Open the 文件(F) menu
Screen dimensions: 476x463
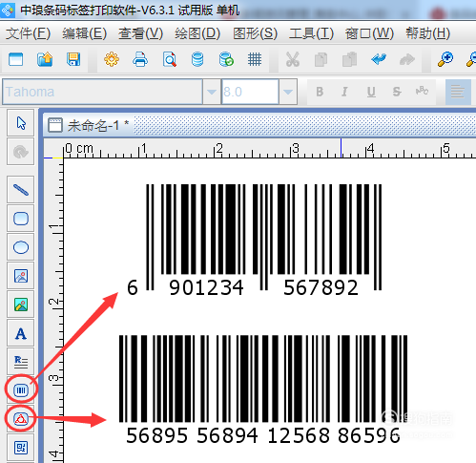pos(28,33)
